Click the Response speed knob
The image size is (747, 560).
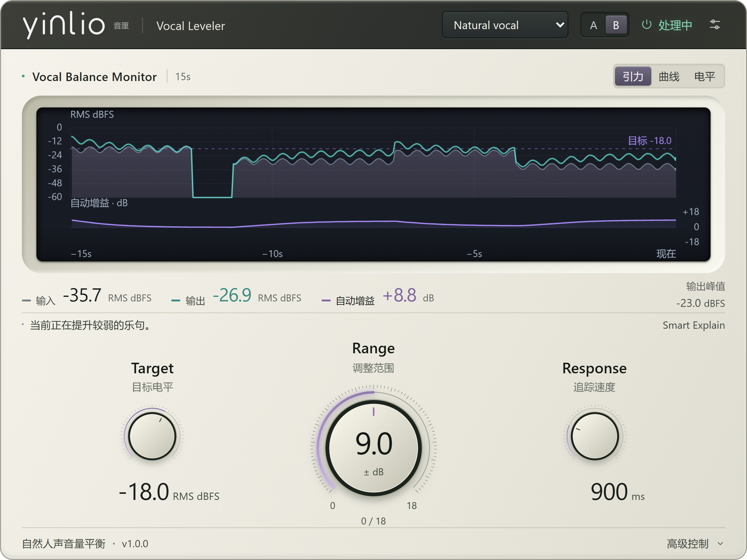tap(595, 436)
